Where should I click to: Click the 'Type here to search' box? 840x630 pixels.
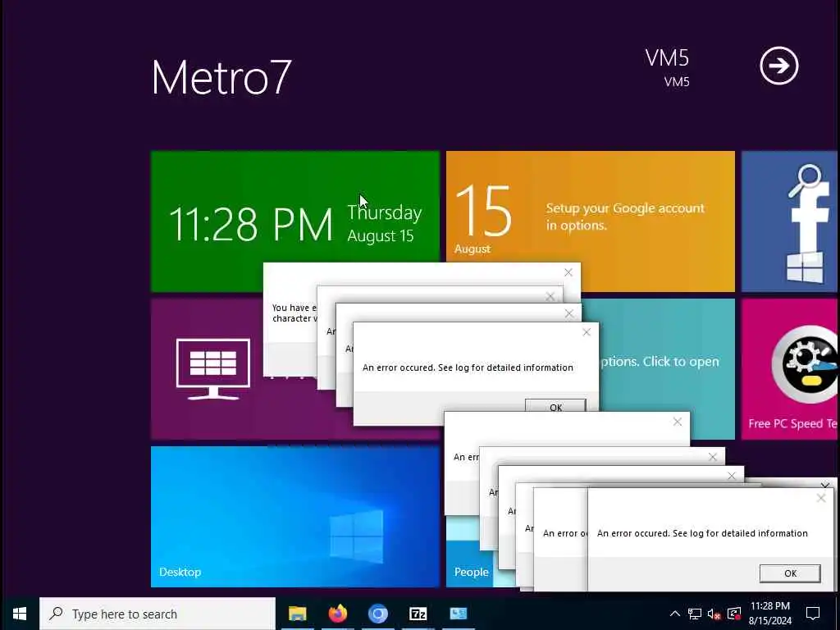point(157,614)
